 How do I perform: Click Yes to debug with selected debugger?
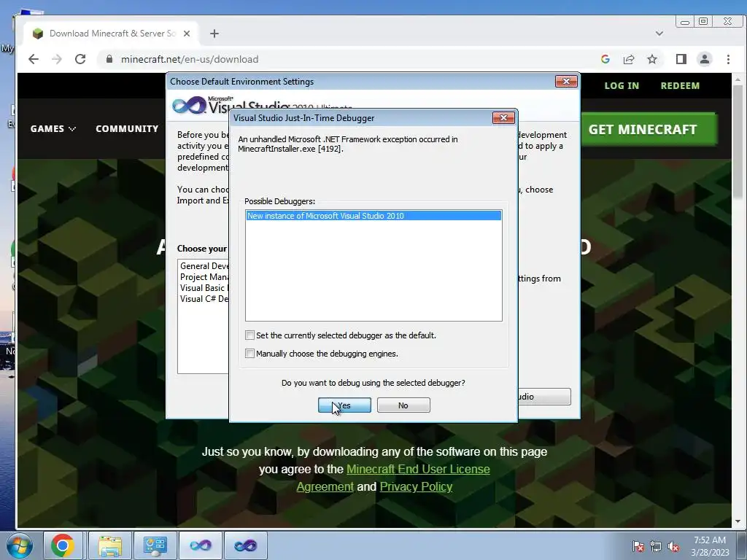pos(344,405)
